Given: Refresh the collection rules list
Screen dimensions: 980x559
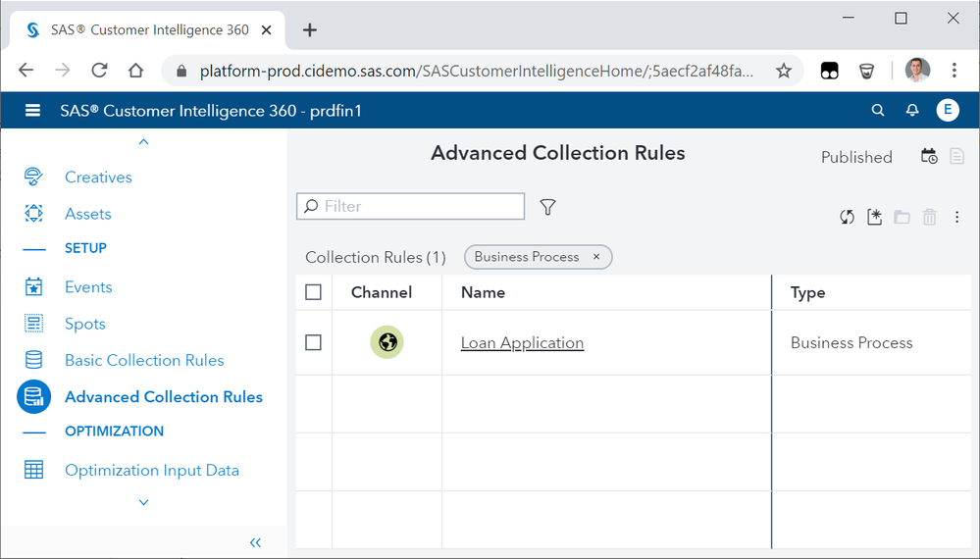Looking at the screenshot, I should 847,217.
